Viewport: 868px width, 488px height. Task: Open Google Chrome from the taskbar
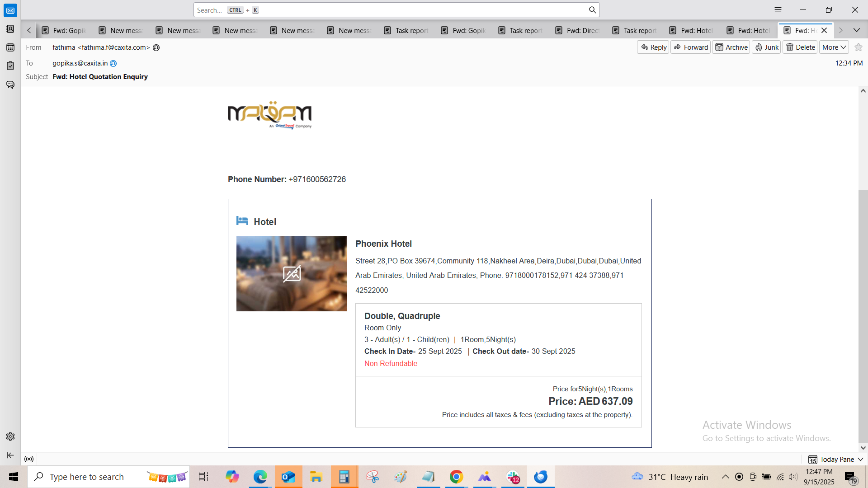456,477
